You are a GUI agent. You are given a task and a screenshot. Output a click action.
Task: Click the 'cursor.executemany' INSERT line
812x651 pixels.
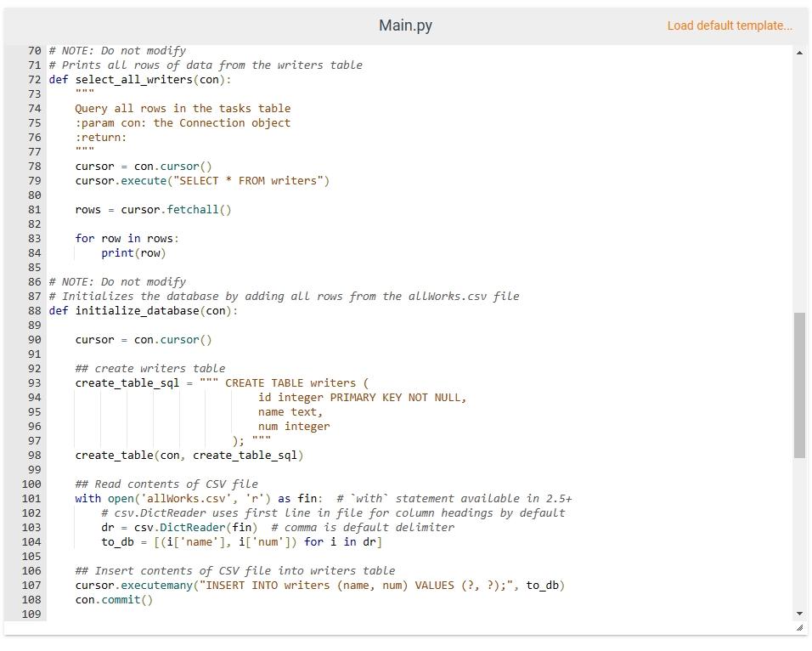click(319, 586)
